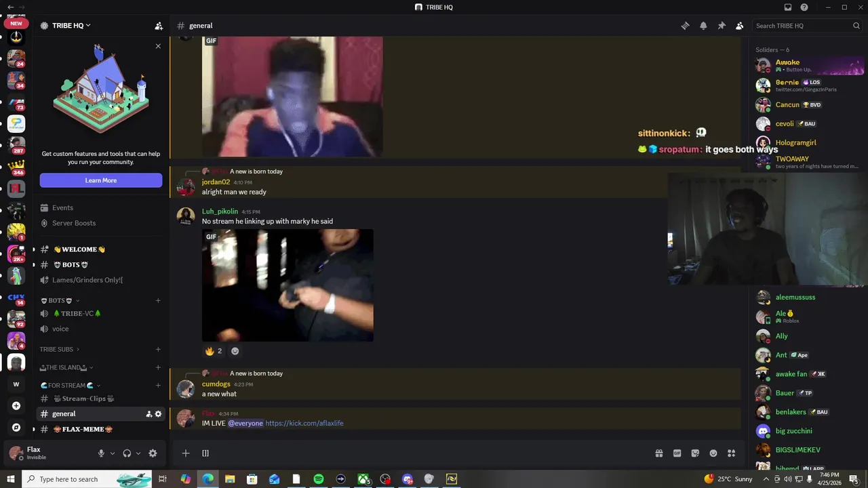868x488 pixels.
Task: Click the Search TRIBE HQ field
Action: tap(807, 26)
